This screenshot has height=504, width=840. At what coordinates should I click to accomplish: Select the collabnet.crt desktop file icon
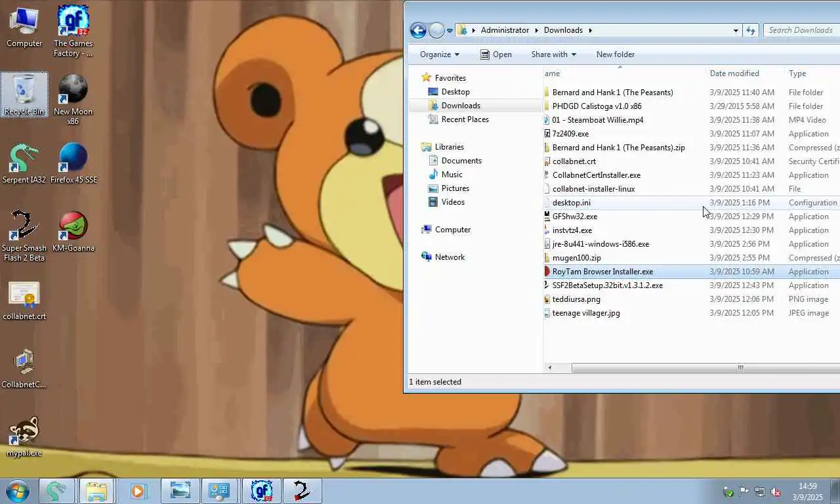pos(24,301)
